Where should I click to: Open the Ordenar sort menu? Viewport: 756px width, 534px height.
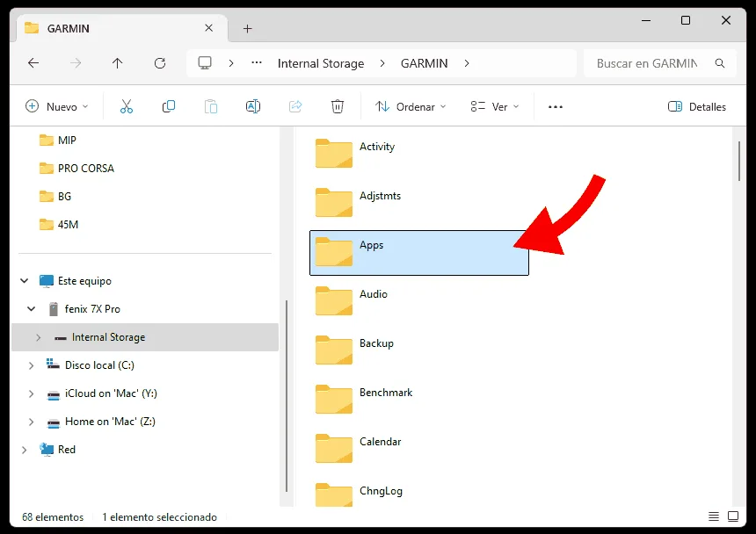pyautogui.click(x=411, y=106)
